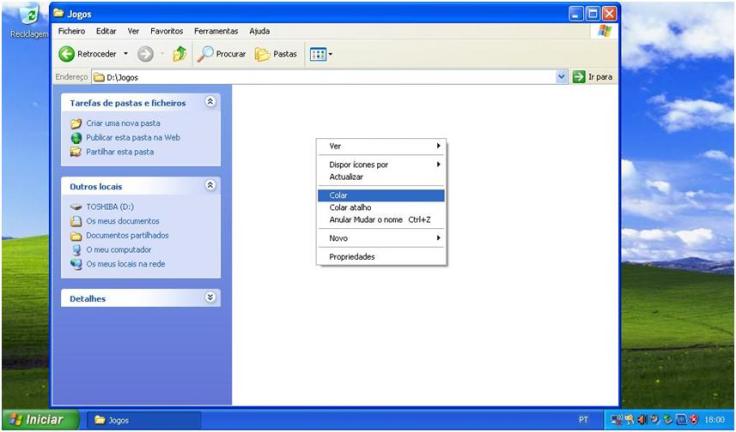Viewport: 736px width, 432px height.
Task: Collapse the Outros locais panel
Action: pos(210,186)
